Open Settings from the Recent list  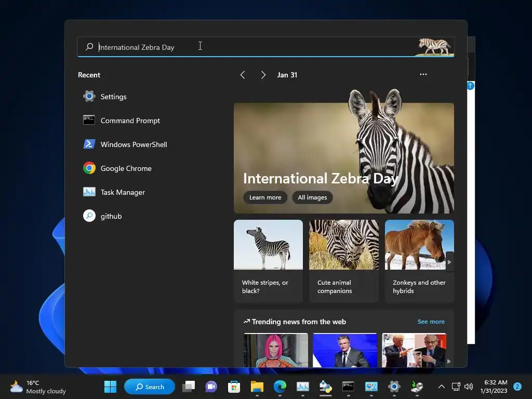113,97
